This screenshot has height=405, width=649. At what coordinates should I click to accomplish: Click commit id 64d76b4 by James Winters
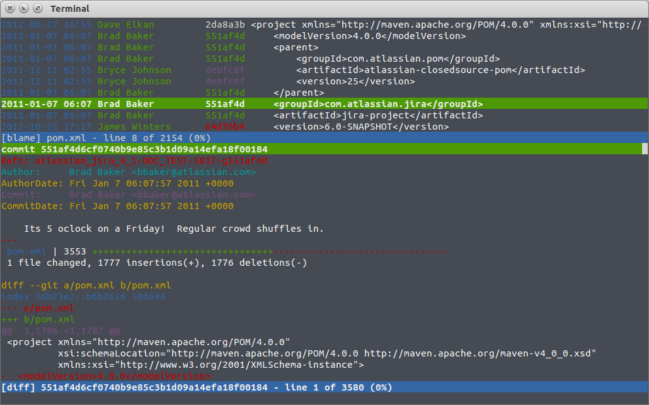click(x=225, y=126)
